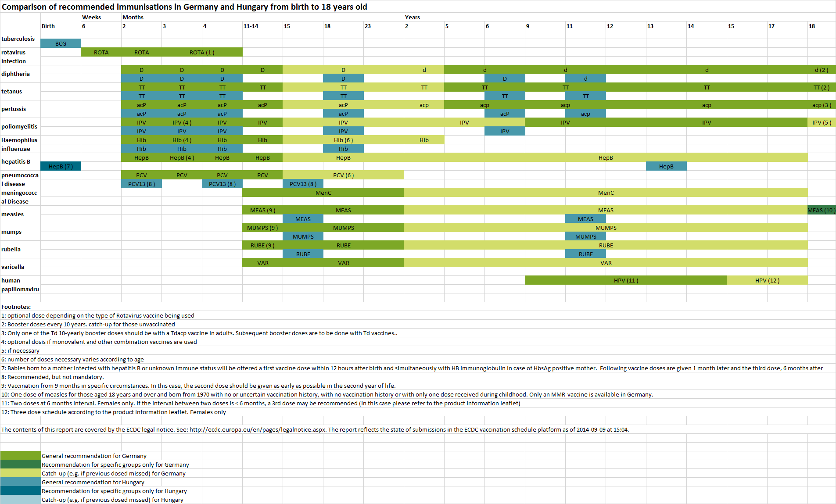Screen dimensions: 836x504
Task: Click the 'HepB (7)' Hungary cell
Action: point(61,166)
